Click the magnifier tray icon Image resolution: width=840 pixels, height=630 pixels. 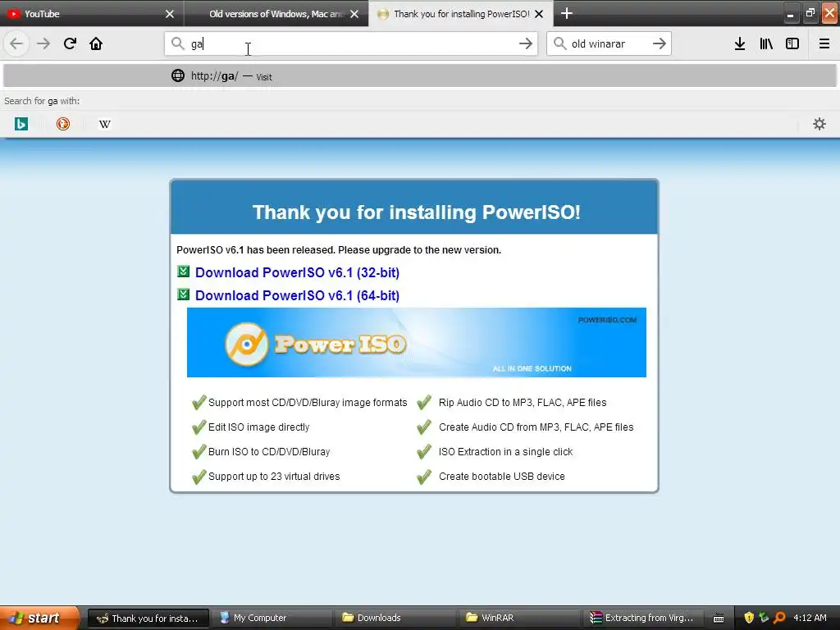779,618
